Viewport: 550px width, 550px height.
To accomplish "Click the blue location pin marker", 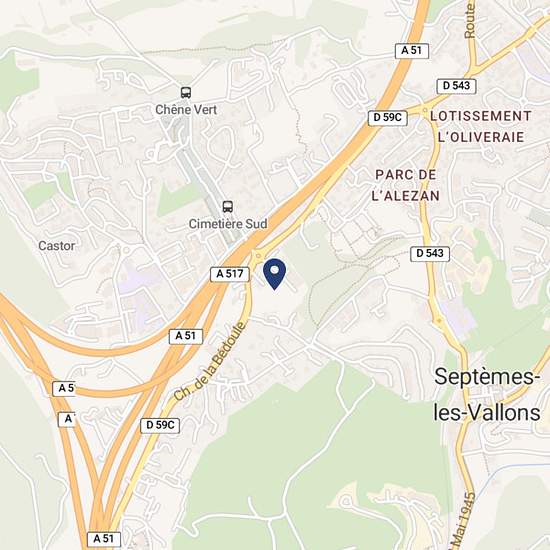I will 274,274.
